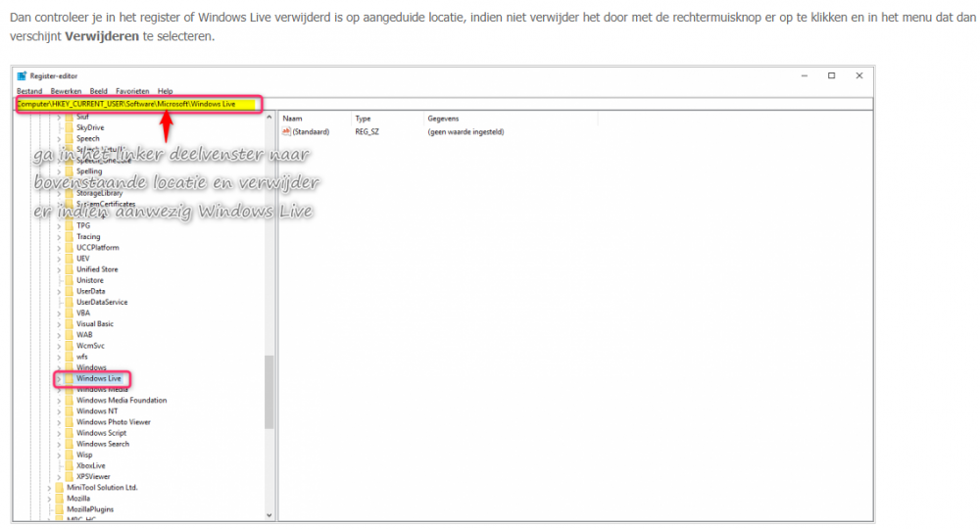Viewport: 980px width, 529px height.
Task: Click the string value icon beside (Standaard)
Action: pos(286,132)
